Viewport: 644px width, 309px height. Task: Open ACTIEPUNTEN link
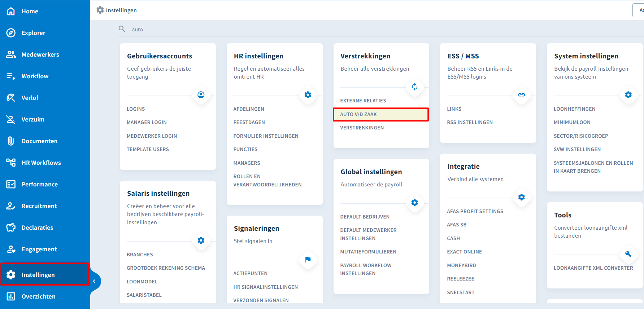click(x=251, y=273)
